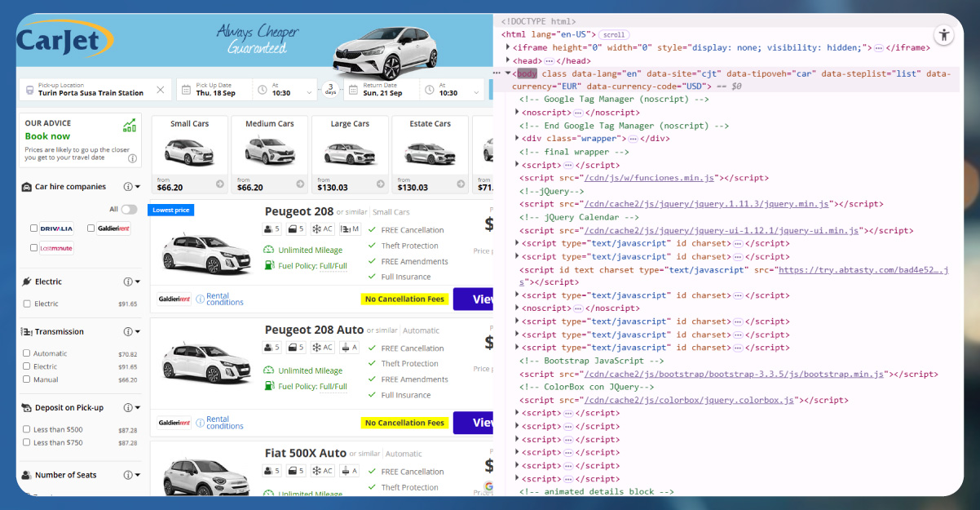Click the CarJet logo

(x=64, y=40)
